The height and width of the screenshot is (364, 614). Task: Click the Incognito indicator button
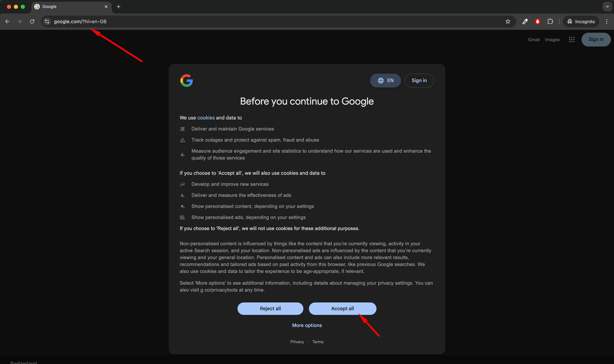click(x=581, y=21)
